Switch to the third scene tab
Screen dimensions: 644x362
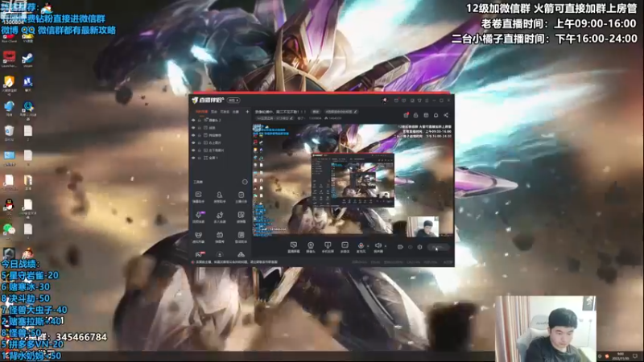point(225,112)
